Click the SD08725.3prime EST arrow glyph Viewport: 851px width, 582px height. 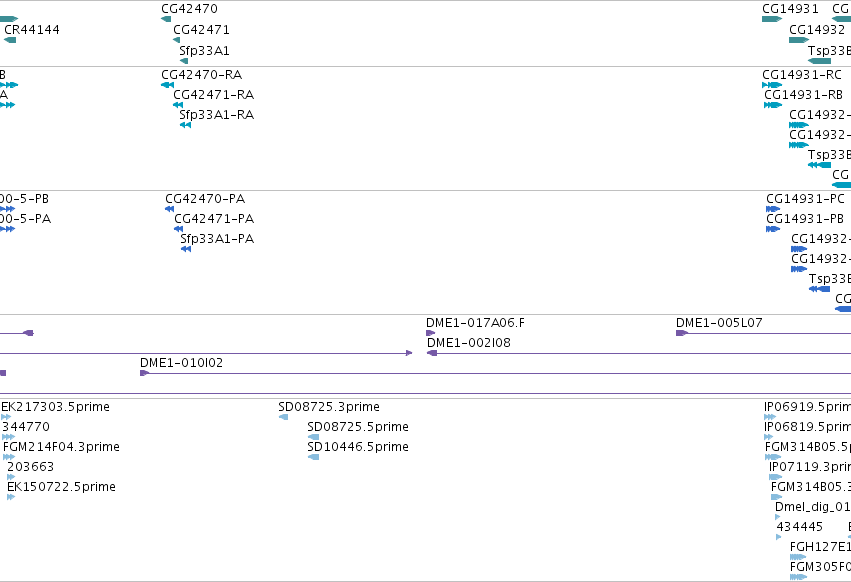tap(283, 417)
